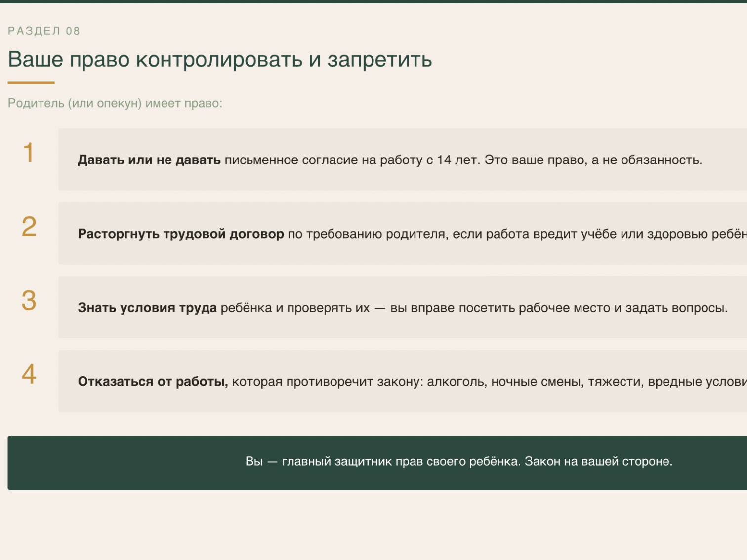Click the 'Знать условия труда' card
The width and height of the screenshot is (747, 560).
[403, 307]
